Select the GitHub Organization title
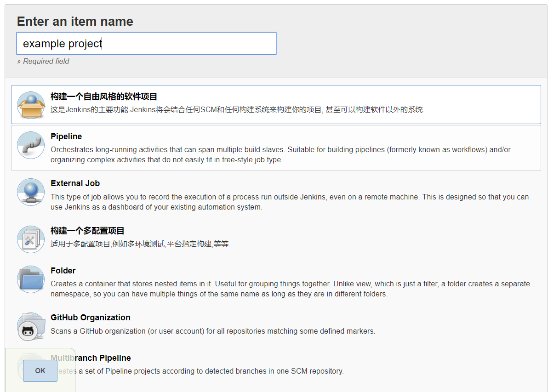This screenshot has width=548, height=392. point(91,318)
